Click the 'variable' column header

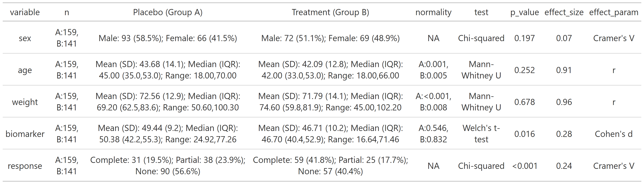25,12
